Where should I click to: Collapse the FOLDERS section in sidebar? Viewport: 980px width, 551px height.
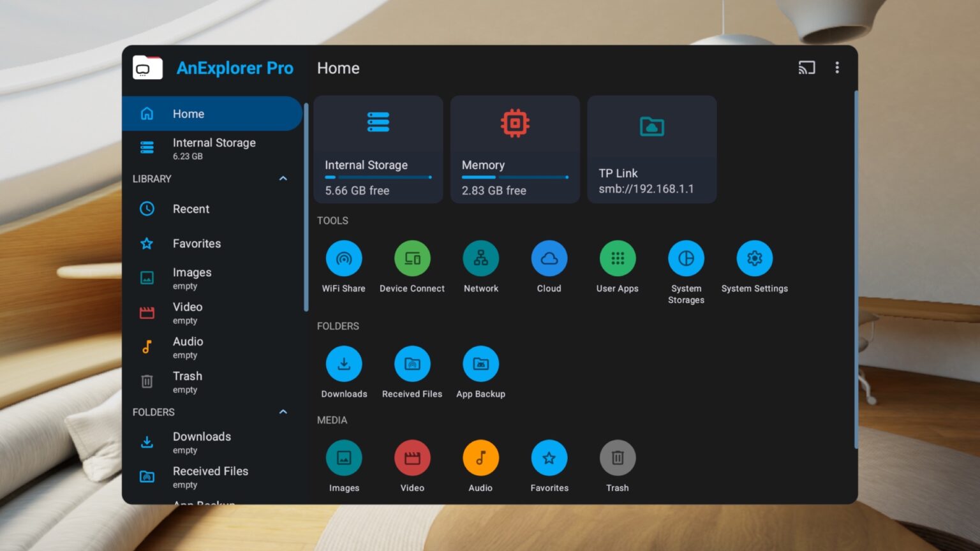coord(283,412)
